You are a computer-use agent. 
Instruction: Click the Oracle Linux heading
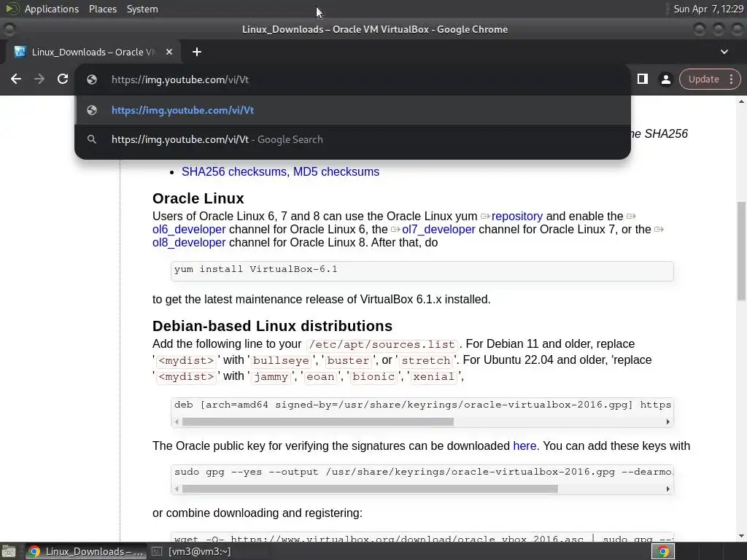tap(198, 198)
